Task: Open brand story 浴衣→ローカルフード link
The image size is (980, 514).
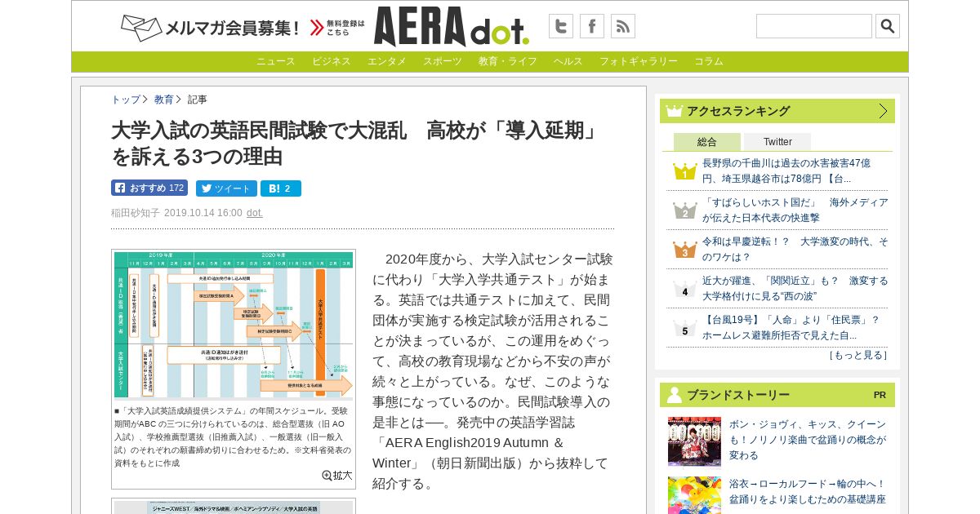Action: 807,491
